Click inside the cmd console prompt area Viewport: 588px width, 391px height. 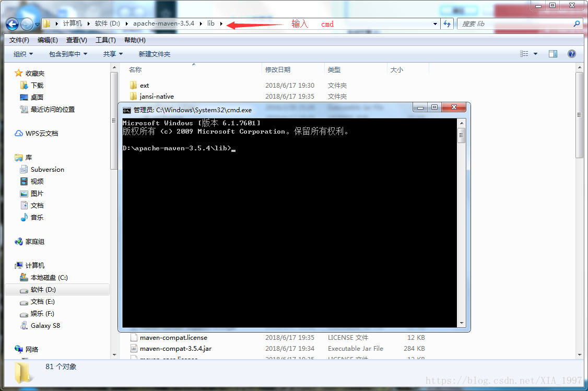[x=289, y=223]
